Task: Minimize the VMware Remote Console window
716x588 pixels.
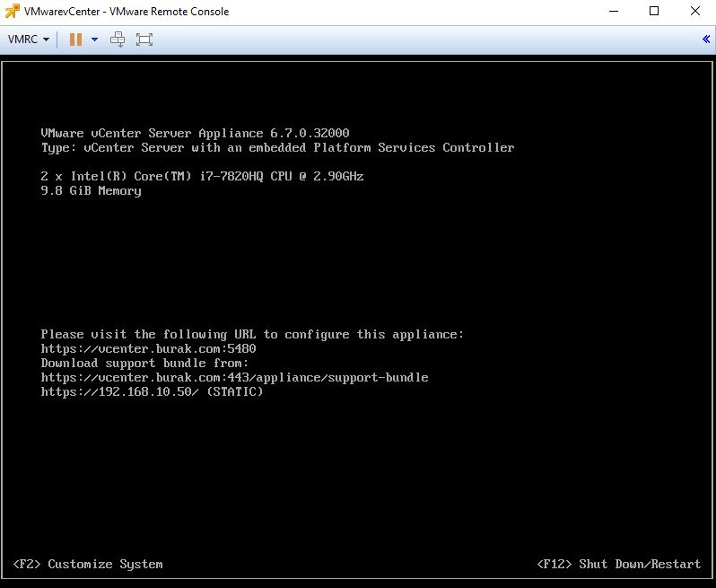Action: point(614,12)
